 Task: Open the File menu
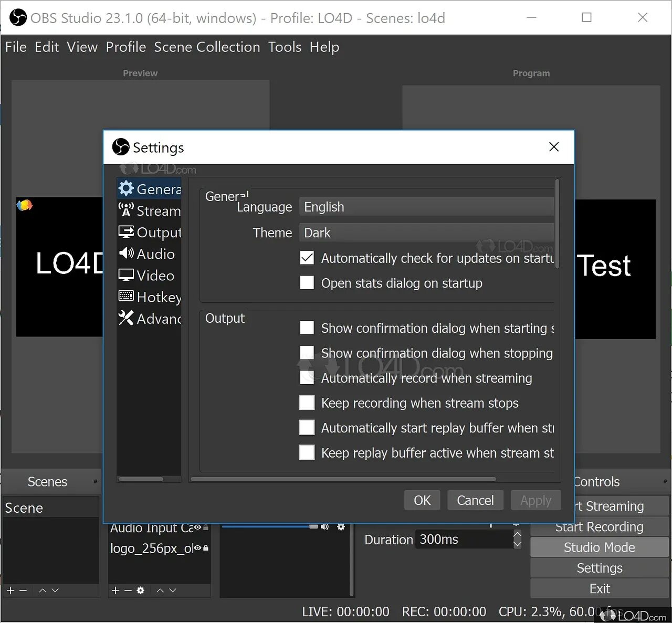(x=16, y=47)
